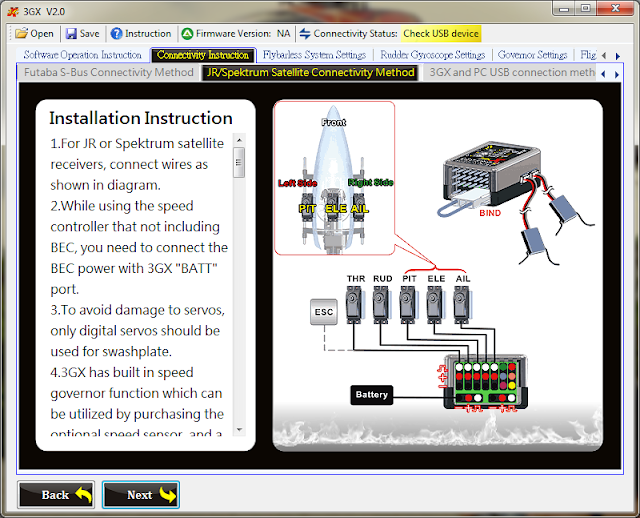Click the Instruction help icon

(116, 33)
